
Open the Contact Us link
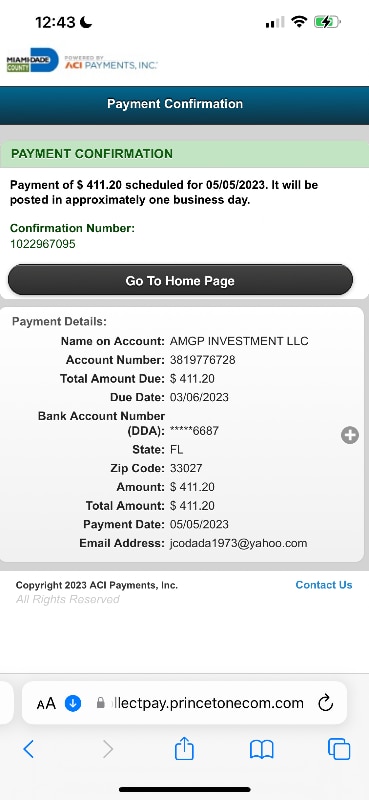pos(324,585)
